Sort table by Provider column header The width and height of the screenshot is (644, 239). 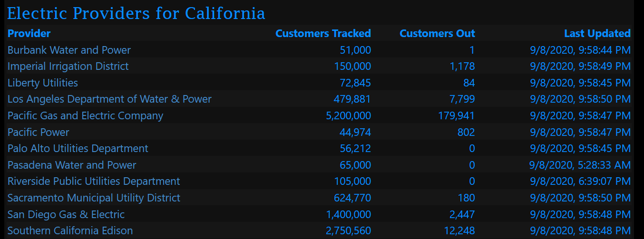coord(29,33)
